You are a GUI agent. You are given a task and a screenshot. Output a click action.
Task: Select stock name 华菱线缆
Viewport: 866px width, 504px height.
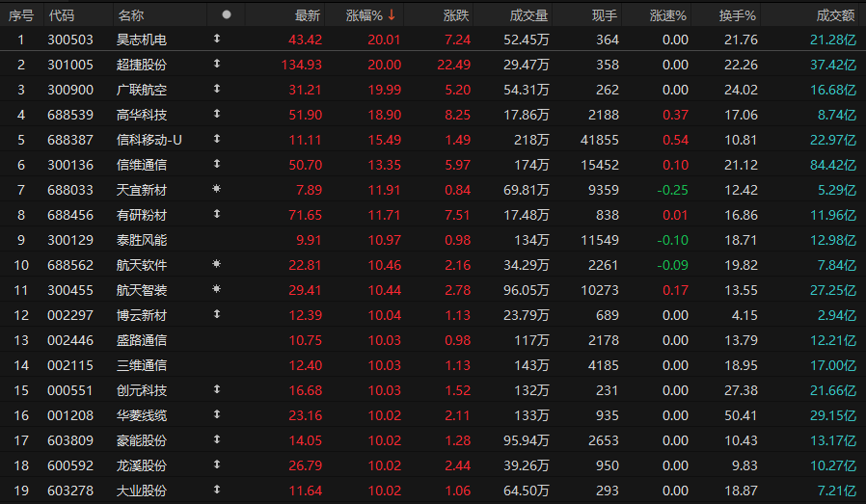[142, 415]
